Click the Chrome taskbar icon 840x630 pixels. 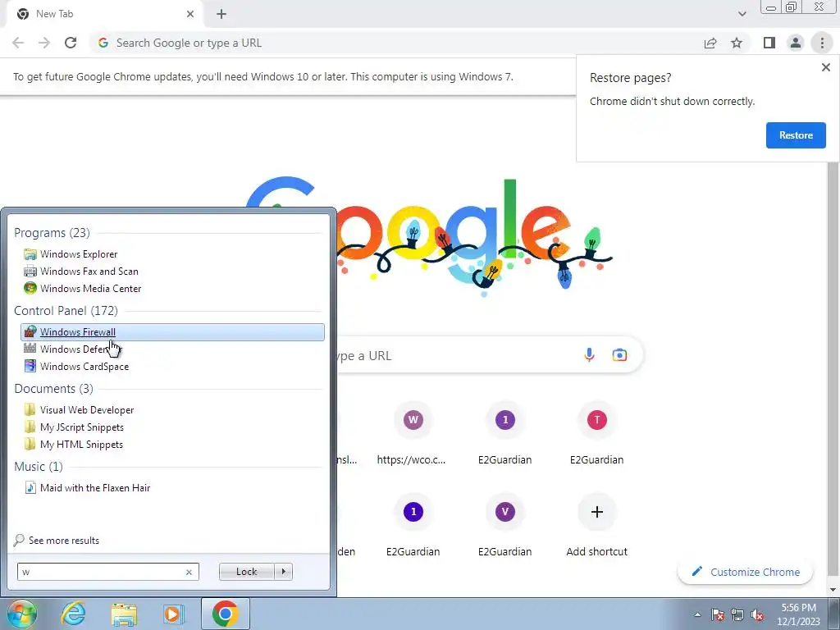(225, 614)
